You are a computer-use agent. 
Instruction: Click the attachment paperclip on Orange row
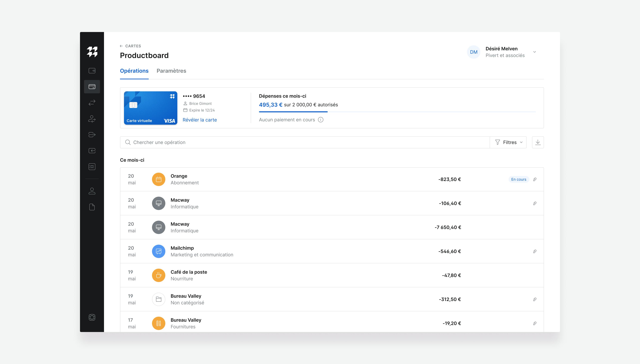pyautogui.click(x=535, y=179)
